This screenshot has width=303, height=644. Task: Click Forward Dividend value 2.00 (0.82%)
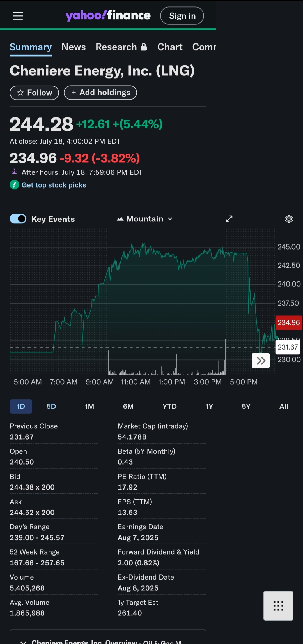point(138,563)
